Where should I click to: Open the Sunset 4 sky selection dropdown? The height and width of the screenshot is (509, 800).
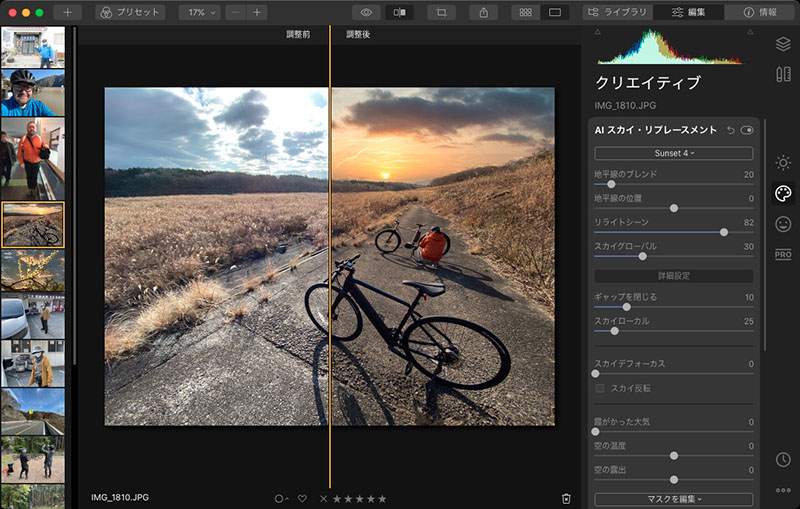(673, 153)
